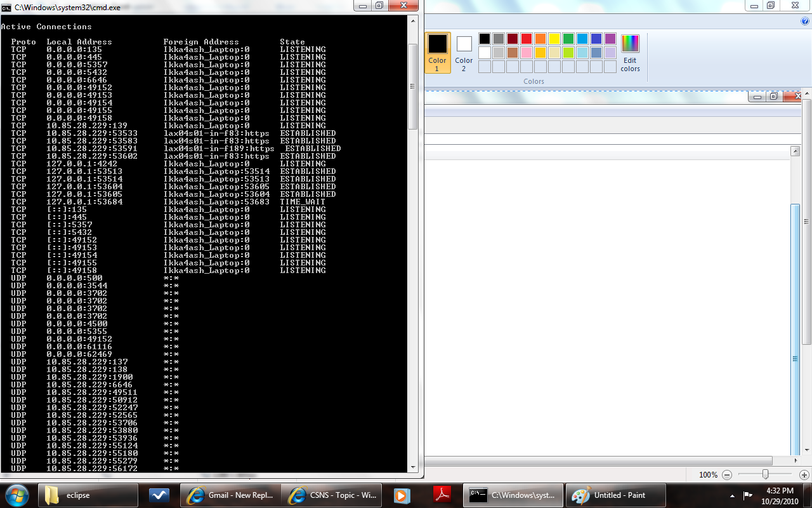Launch Windows Media Player from taskbar
The height and width of the screenshot is (508, 812).
401,495
